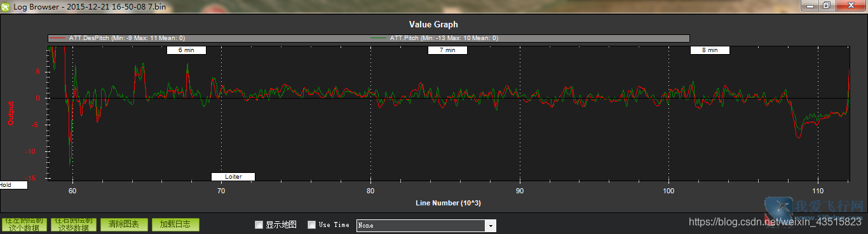
Task: Click the 加载日志 button
Action: tap(175, 224)
